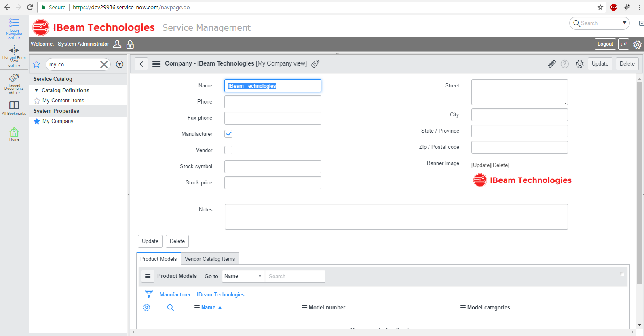
Task: Click the favorites star beside navigator filter
Action: tap(37, 64)
